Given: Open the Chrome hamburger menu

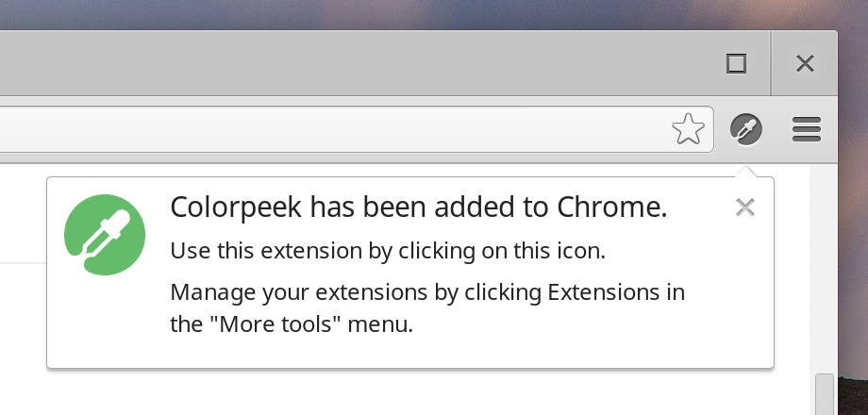Looking at the screenshot, I should coord(806,129).
